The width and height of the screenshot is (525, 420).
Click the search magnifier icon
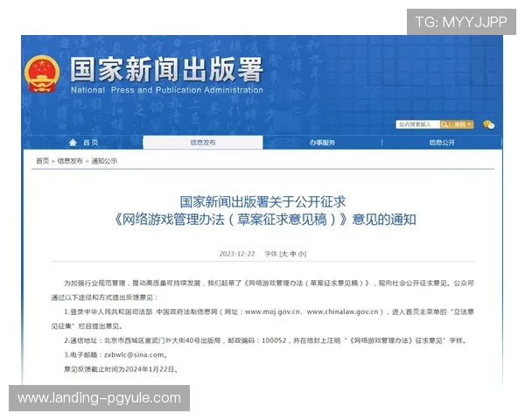(444, 124)
